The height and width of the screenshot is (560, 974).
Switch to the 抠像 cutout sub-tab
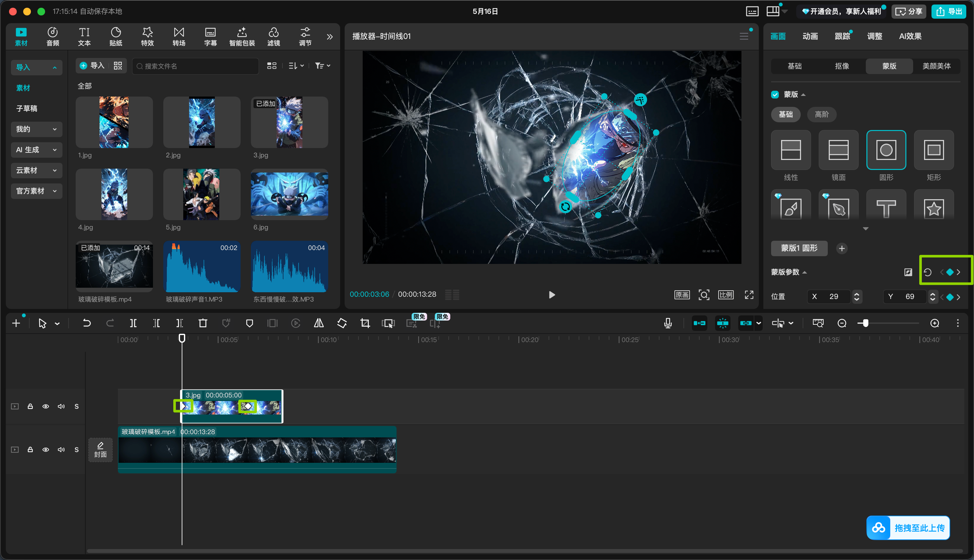coord(842,66)
